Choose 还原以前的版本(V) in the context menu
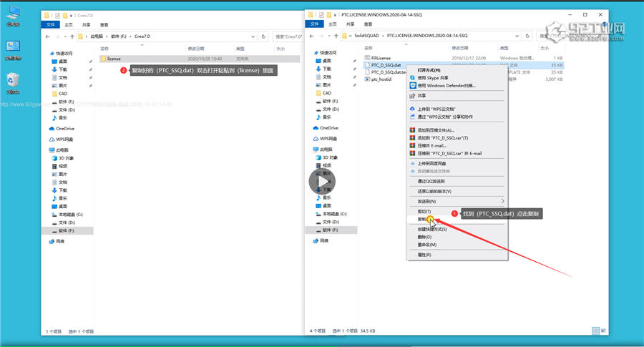 (x=434, y=191)
